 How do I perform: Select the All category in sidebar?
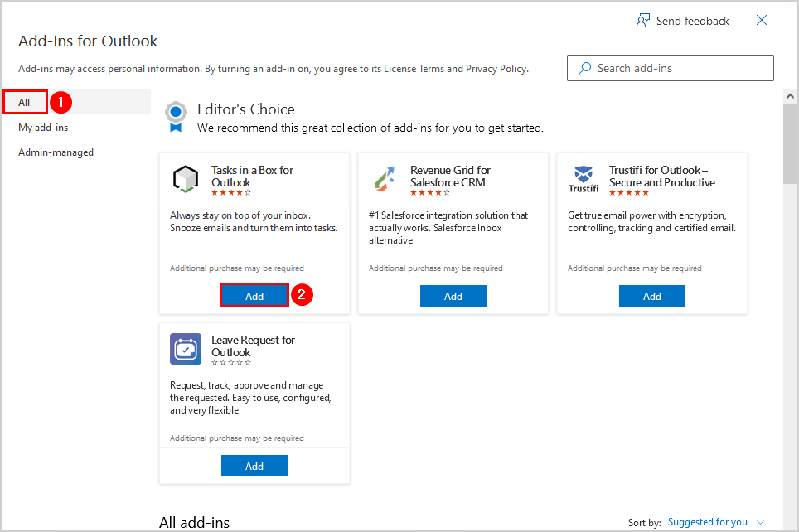(x=25, y=102)
